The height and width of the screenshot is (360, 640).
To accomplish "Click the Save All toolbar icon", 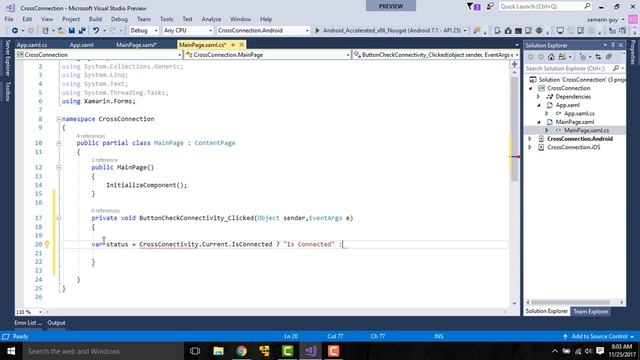I will 82,31.
